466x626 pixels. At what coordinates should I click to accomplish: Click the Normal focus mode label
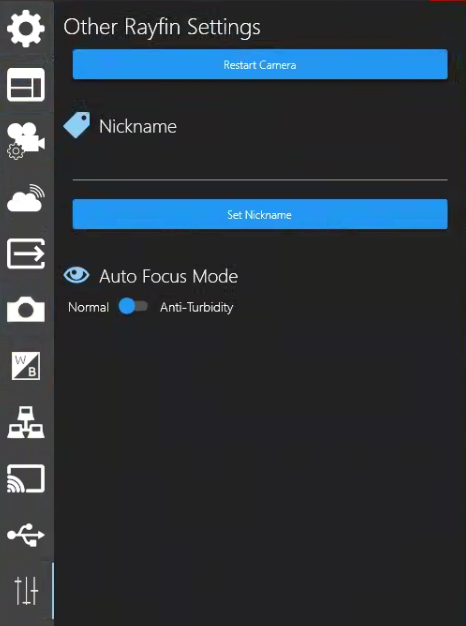(x=89, y=307)
